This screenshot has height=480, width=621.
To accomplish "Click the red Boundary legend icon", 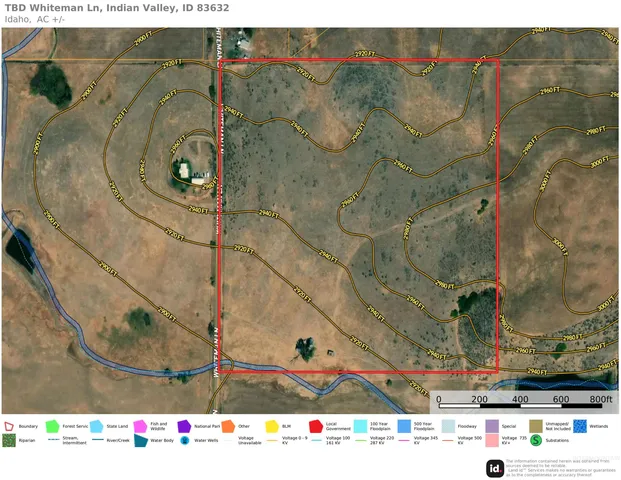I will tap(9, 426).
